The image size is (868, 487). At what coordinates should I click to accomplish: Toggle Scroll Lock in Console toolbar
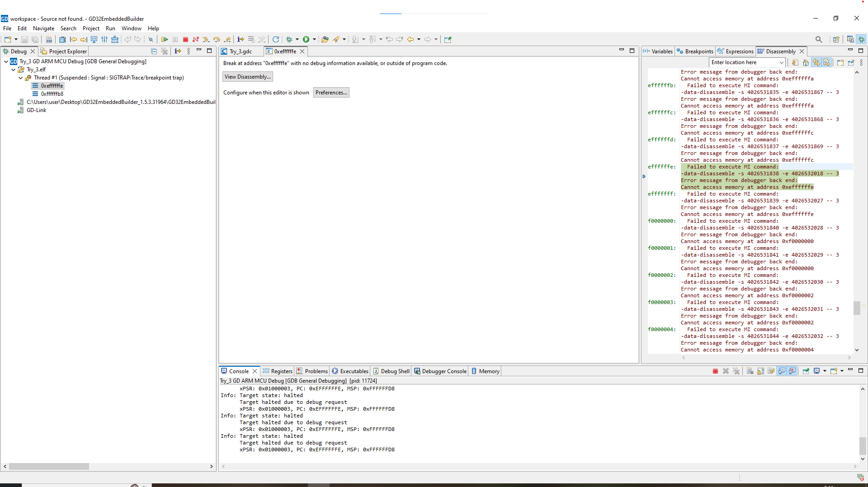(x=761, y=371)
